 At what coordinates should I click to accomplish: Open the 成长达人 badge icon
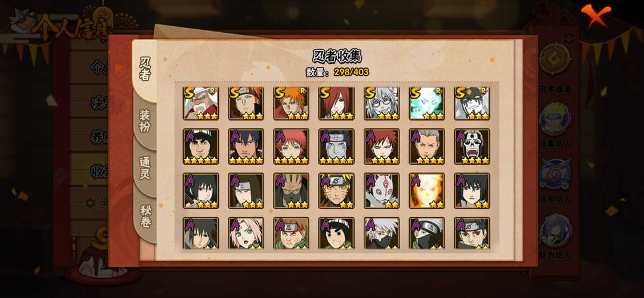[555, 174]
